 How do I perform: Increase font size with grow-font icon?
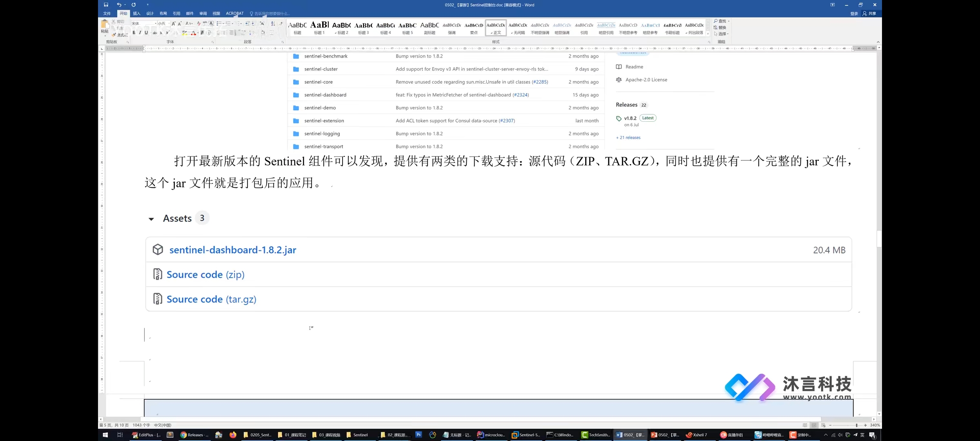174,24
